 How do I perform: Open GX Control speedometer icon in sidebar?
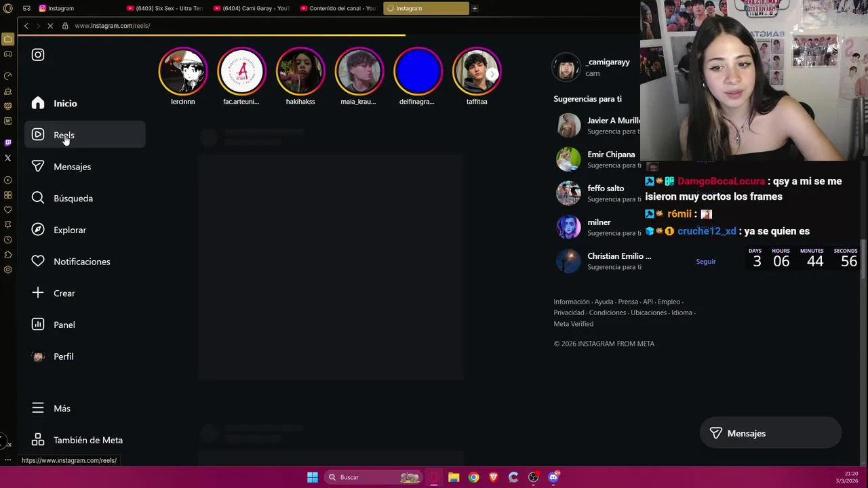tap(8, 76)
